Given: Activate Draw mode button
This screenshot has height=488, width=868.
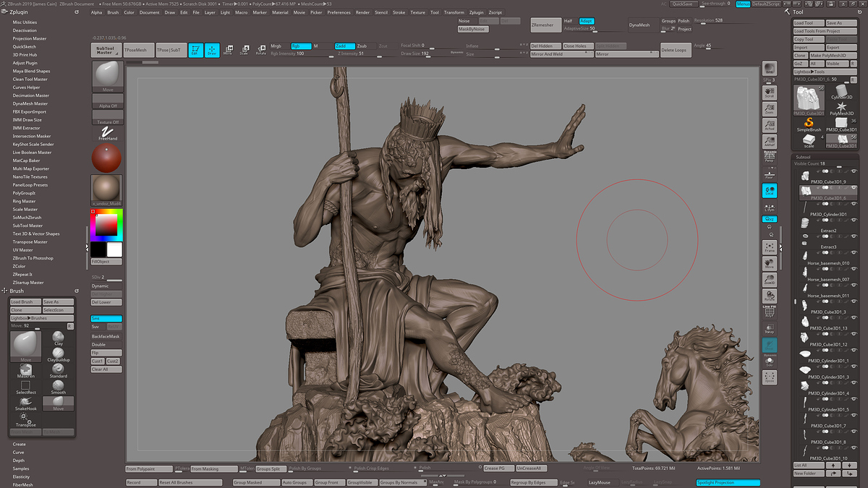Looking at the screenshot, I should [x=212, y=51].
